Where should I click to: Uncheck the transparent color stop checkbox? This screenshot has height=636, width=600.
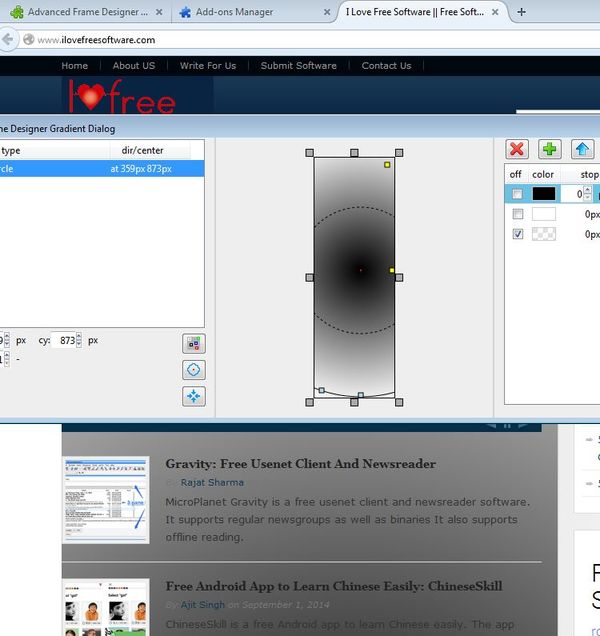point(517,234)
